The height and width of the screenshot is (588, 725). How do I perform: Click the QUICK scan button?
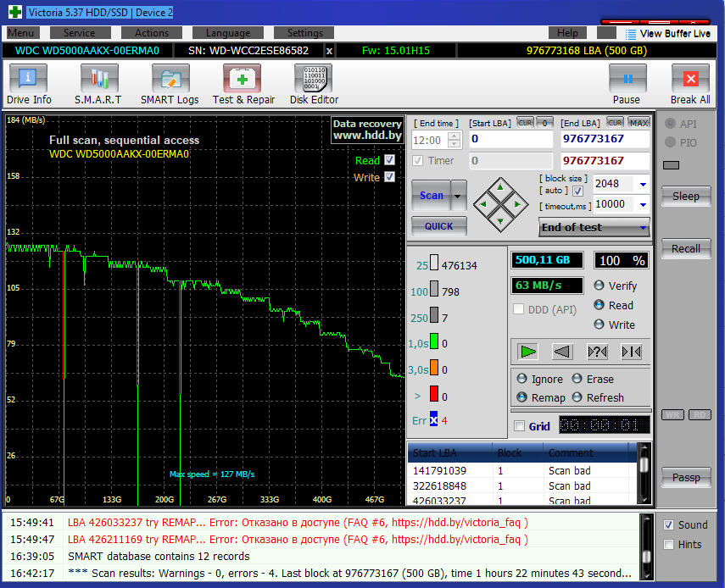point(438,226)
